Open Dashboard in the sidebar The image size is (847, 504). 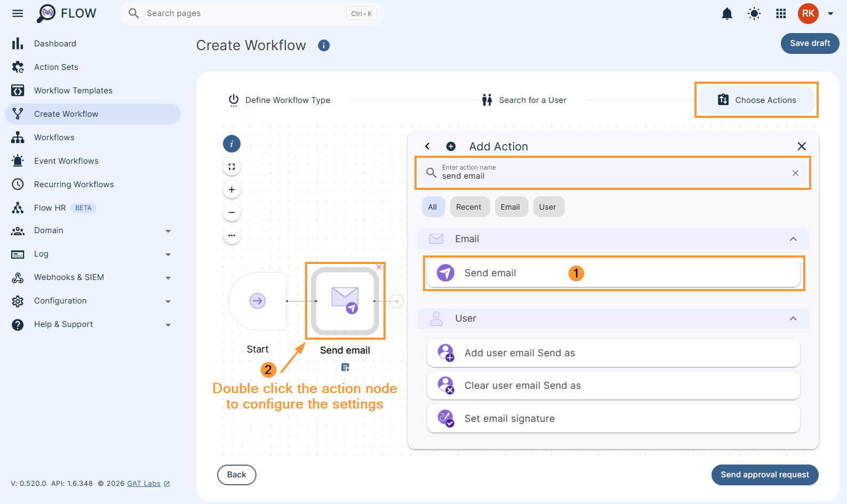click(x=93, y=44)
